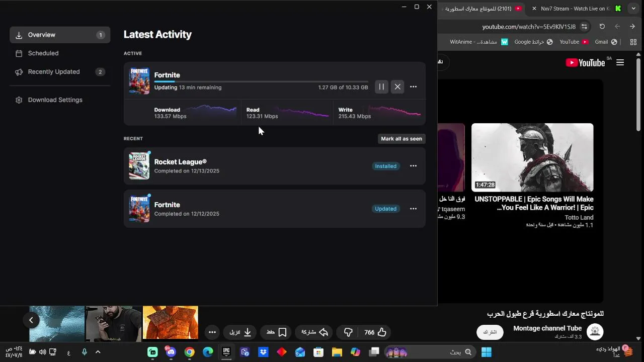Open Dropbox from the taskbar
644x362 pixels.
click(x=263, y=352)
